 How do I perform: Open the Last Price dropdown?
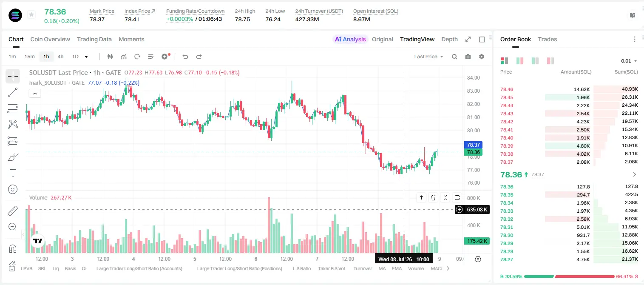coord(428,57)
